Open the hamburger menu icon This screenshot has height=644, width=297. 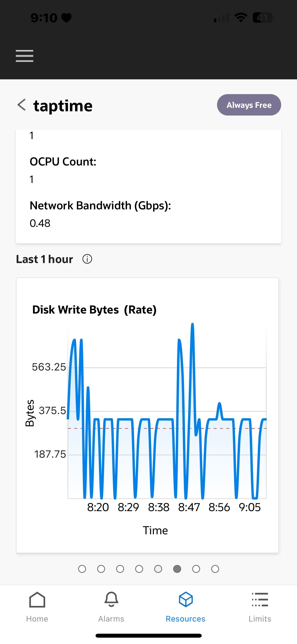(25, 56)
